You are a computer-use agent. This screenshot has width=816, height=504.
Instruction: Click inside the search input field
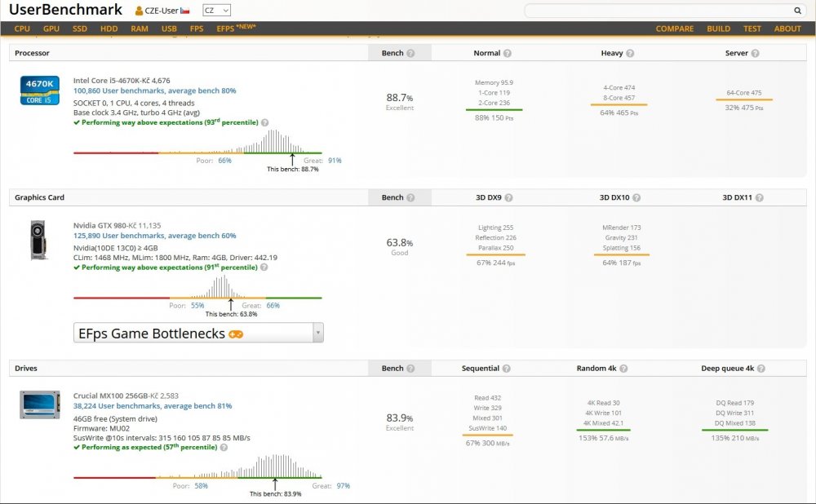pyautogui.click(x=659, y=11)
